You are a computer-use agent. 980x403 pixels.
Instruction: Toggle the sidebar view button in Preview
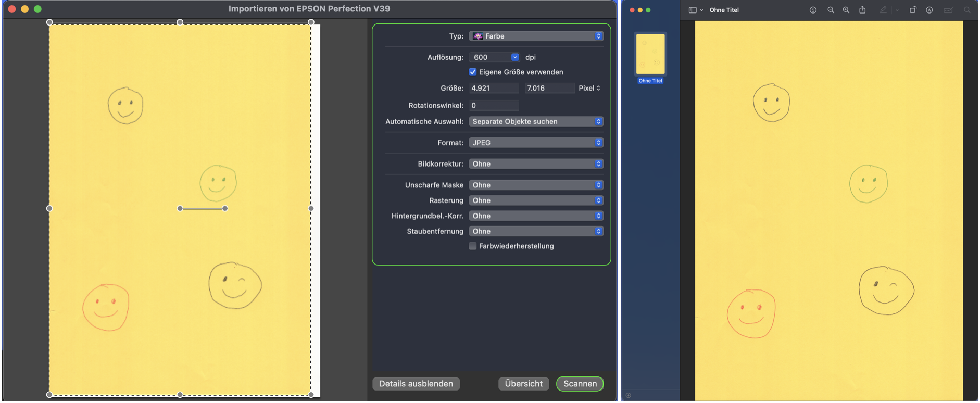[693, 10]
